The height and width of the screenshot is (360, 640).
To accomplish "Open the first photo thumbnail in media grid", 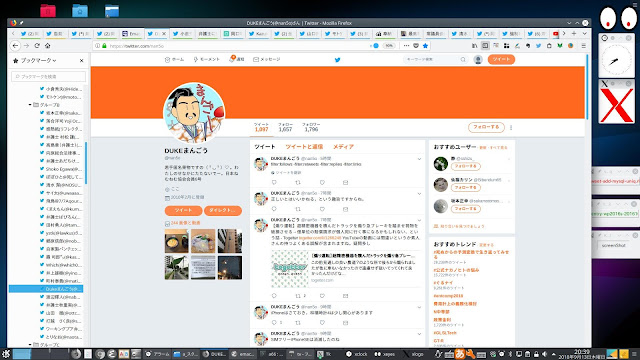I will point(176,241).
